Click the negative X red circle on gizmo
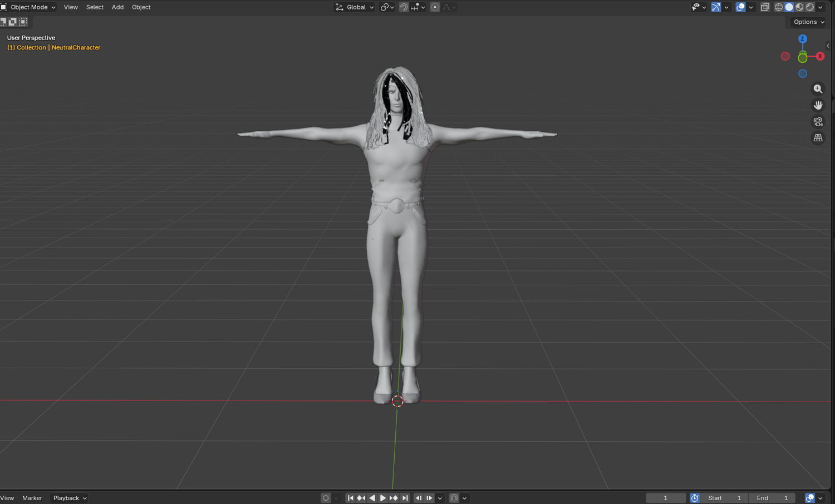The width and height of the screenshot is (835, 504). 785,56
